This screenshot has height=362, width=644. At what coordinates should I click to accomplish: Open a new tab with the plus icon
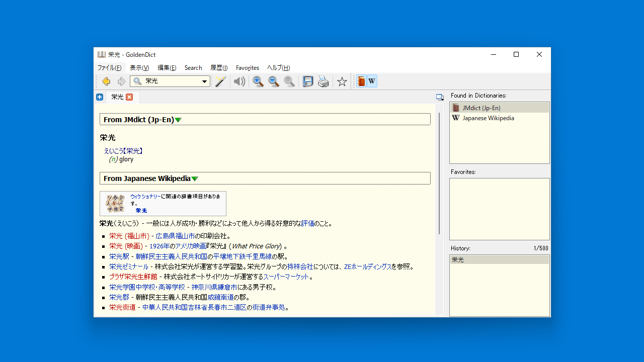coord(100,97)
